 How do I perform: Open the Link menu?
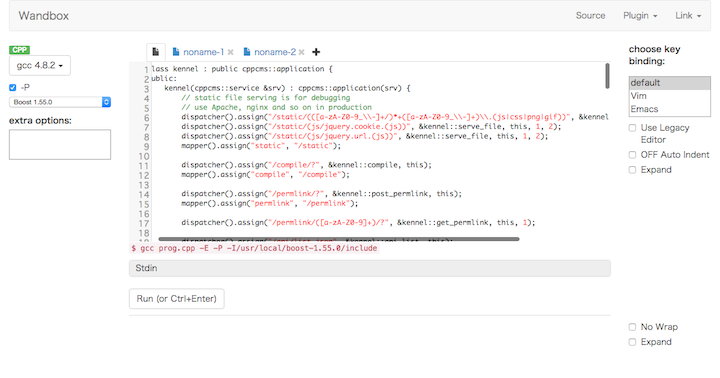[x=688, y=16]
